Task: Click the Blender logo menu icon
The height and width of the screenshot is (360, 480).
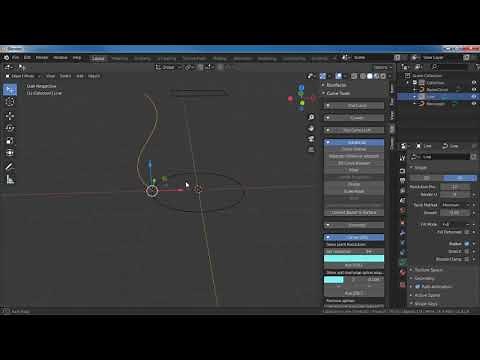Action: coord(6,57)
